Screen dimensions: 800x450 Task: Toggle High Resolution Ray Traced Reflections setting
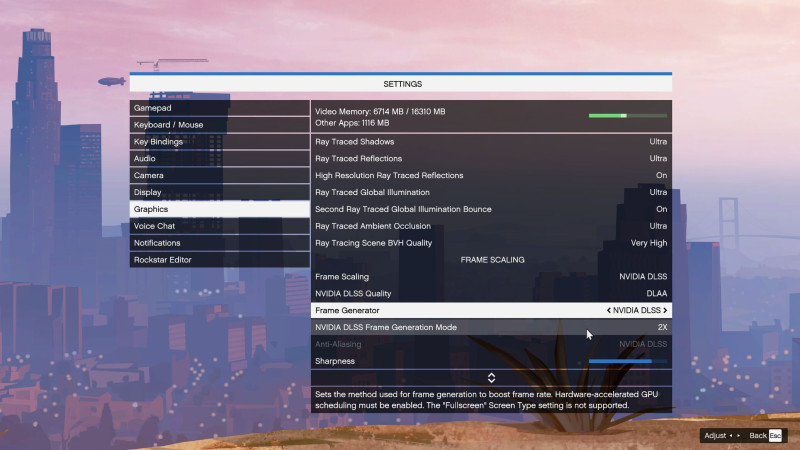click(491, 176)
